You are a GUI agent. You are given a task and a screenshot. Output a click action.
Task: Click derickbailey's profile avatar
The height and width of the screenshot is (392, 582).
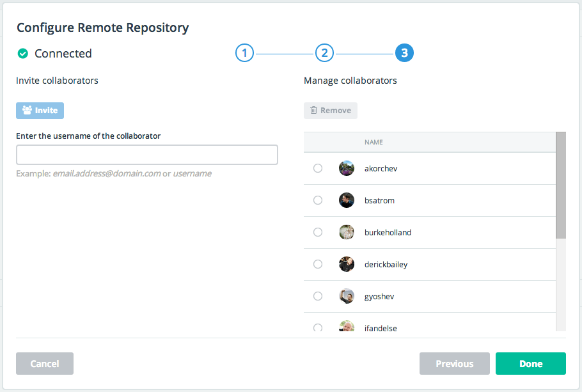point(347,264)
